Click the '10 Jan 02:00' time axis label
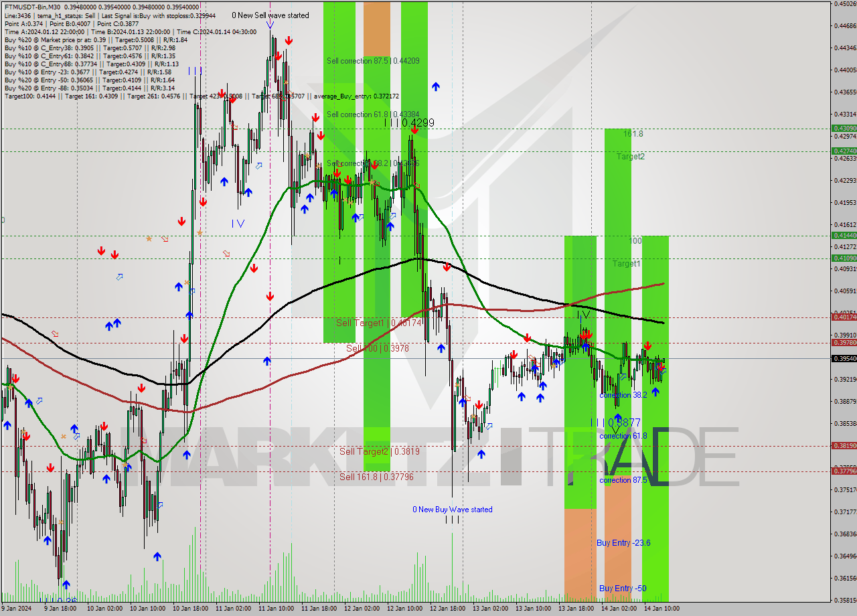Image resolution: width=857 pixels, height=616 pixels. 105,609
